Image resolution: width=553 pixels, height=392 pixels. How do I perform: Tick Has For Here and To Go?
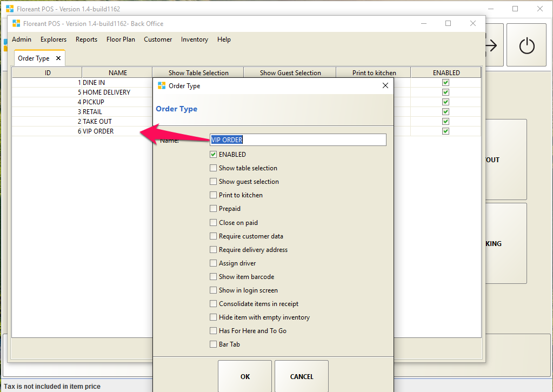click(213, 330)
